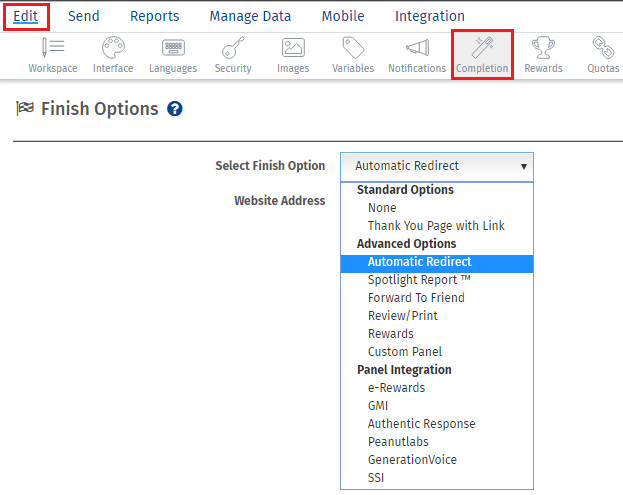This screenshot has height=495, width=623.
Task: Open the Notifications megaphone icon
Action: point(417,48)
